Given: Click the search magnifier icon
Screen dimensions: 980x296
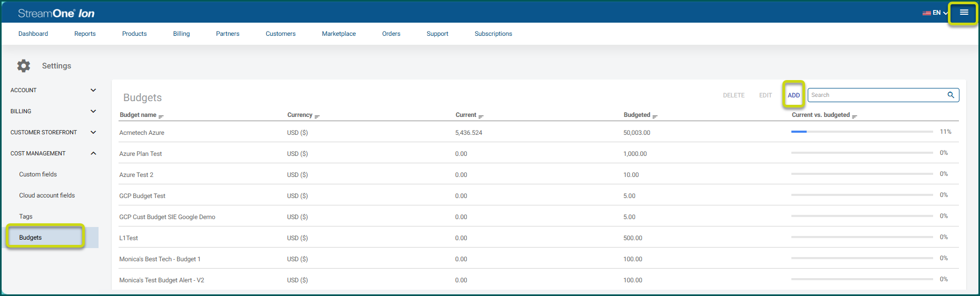Looking at the screenshot, I should pyautogui.click(x=951, y=95).
